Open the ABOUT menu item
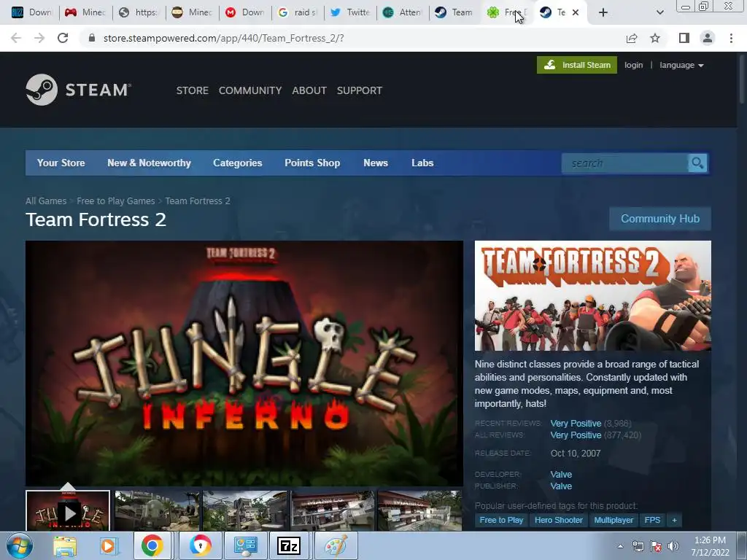This screenshot has width=747, height=560. click(x=309, y=90)
